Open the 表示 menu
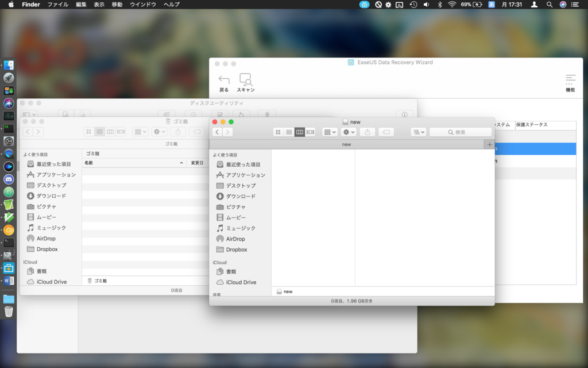Image resolution: width=588 pixels, height=368 pixels. [x=99, y=5]
